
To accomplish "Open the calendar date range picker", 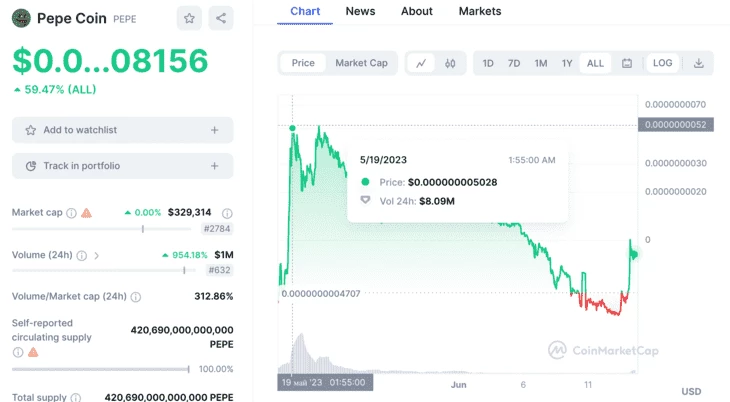I will [x=627, y=63].
